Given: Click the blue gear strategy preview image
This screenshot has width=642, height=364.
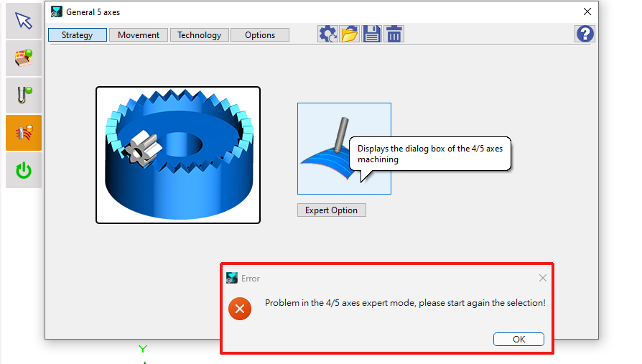Looking at the screenshot, I should click(178, 155).
